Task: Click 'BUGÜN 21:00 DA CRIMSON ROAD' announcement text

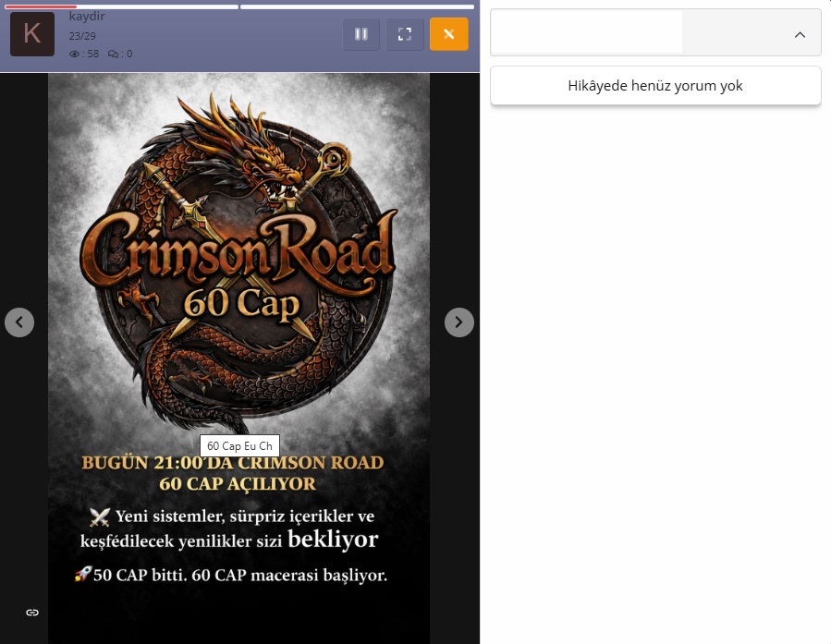Action: tap(233, 463)
